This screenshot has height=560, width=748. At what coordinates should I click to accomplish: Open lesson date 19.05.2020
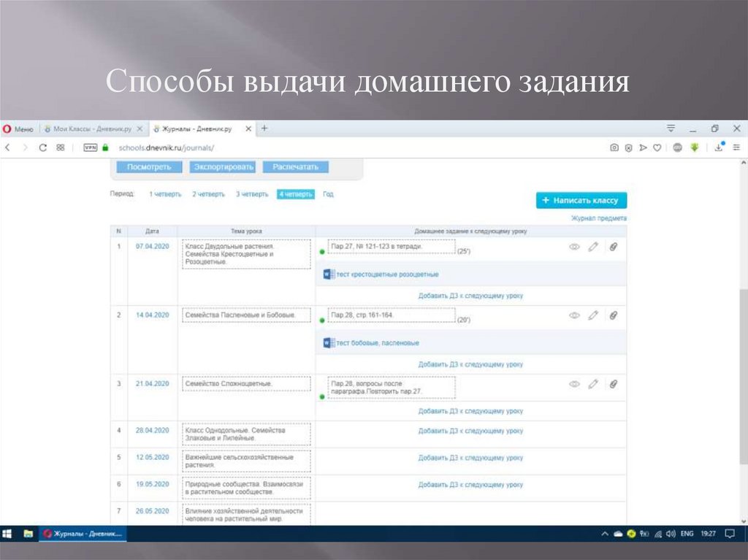click(x=152, y=483)
